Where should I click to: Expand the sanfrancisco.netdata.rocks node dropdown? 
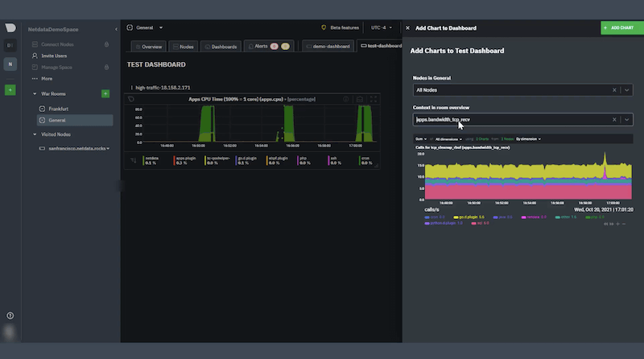tap(108, 149)
